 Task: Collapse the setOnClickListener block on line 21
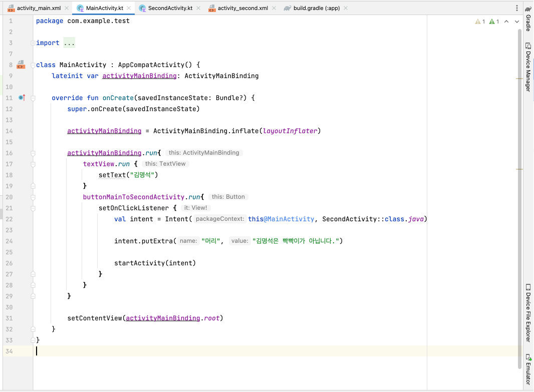pos(33,208)
